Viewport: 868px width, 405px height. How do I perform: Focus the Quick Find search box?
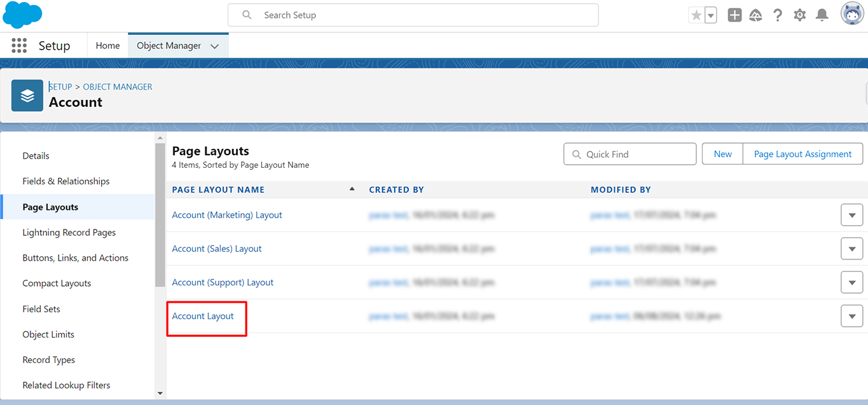[630, 154]
